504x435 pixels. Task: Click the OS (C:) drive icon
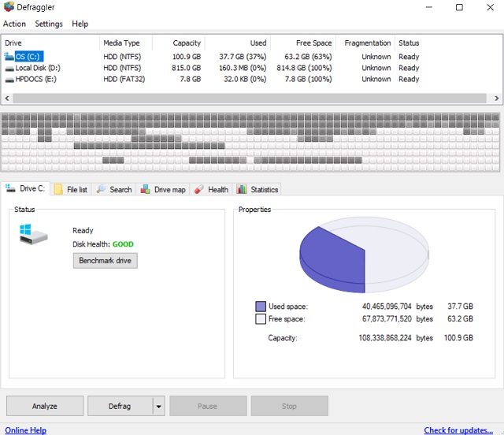[9, 57]
